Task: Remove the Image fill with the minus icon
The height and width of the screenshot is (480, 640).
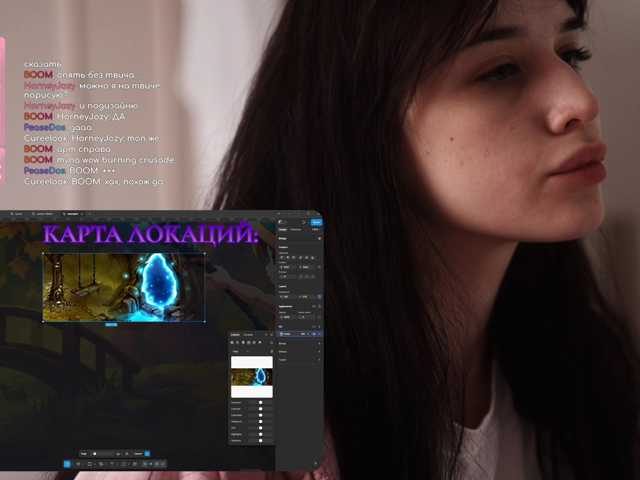Action: [319, 334]
